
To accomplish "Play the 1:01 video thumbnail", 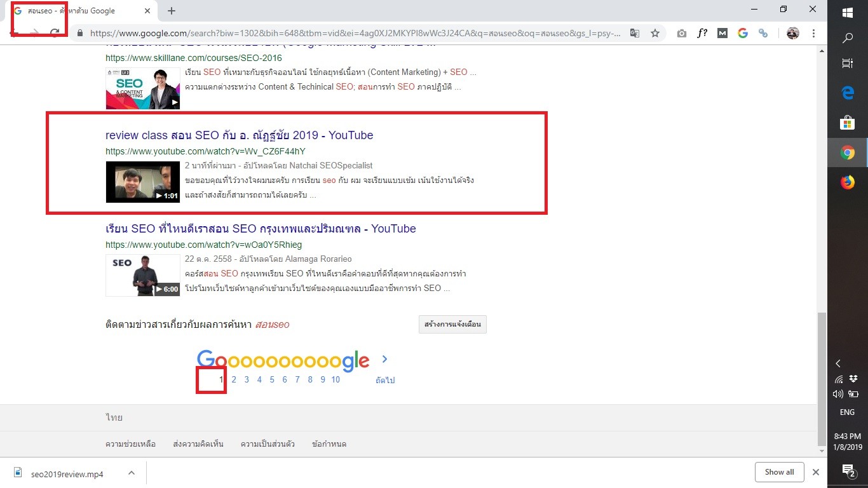I will pyautogui.click(x=143, y=182).
